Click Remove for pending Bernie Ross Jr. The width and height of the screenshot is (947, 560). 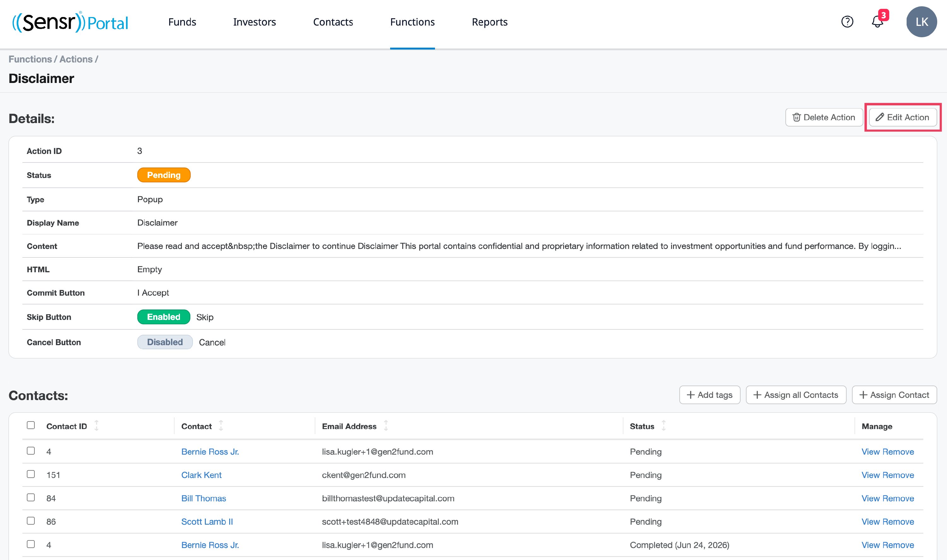pos(898,452)
